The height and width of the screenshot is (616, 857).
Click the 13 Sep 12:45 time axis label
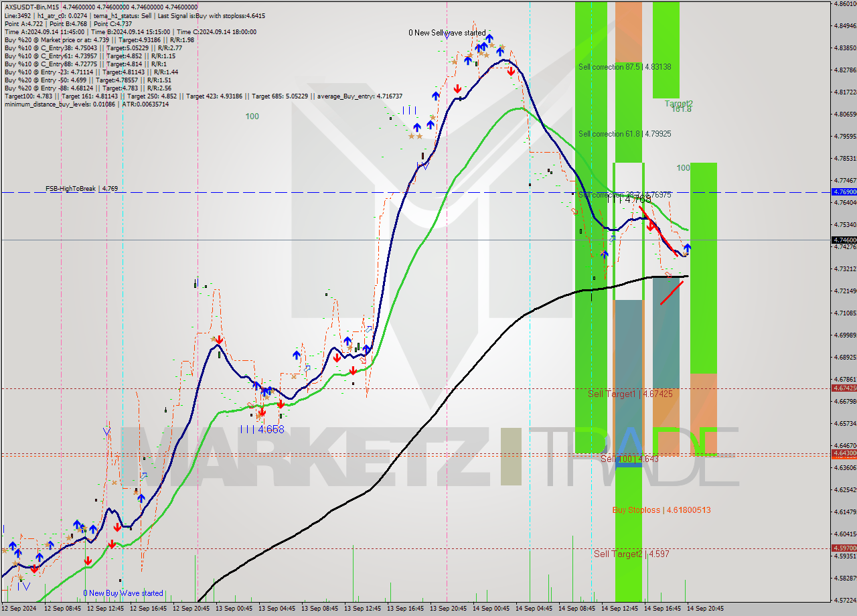(361, 609)
